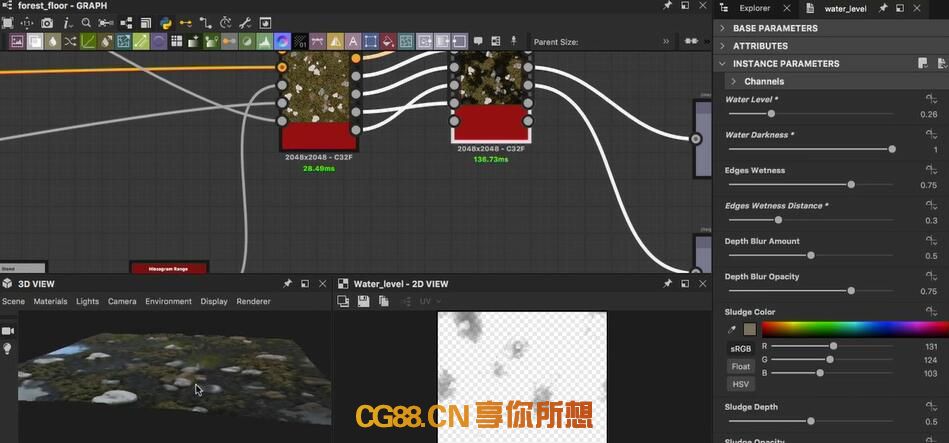
Task: Click the Sludge Color hue spectrum bar
Action: (855, 329)
